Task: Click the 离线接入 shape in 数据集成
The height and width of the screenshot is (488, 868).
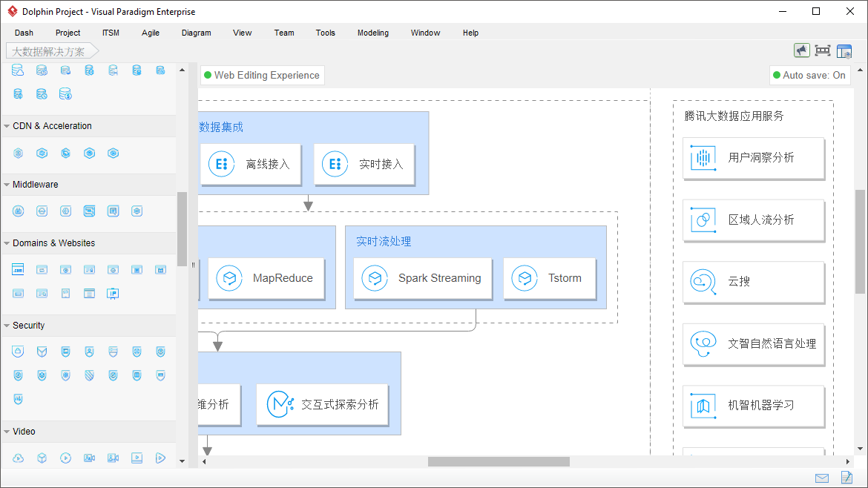Action: (x=251, y=164)
